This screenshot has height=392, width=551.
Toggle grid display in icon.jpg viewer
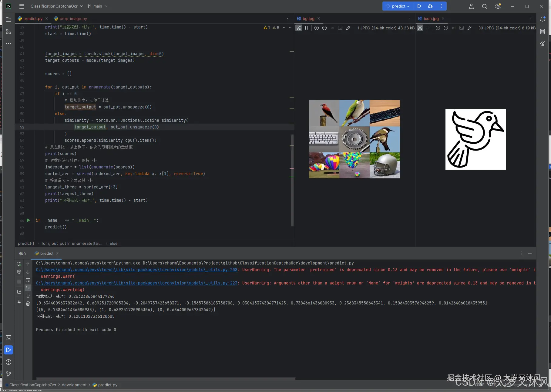428,28
